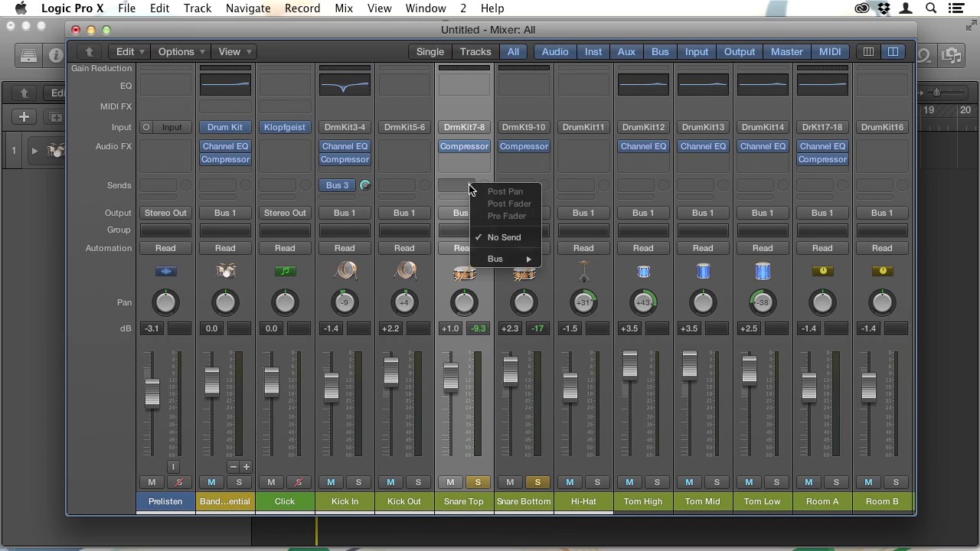The width and height of the screenshot is (980, 551).
Task: Open the mixer Options dropdown menu
Action: pyautogui.click(x=181, y=52)
